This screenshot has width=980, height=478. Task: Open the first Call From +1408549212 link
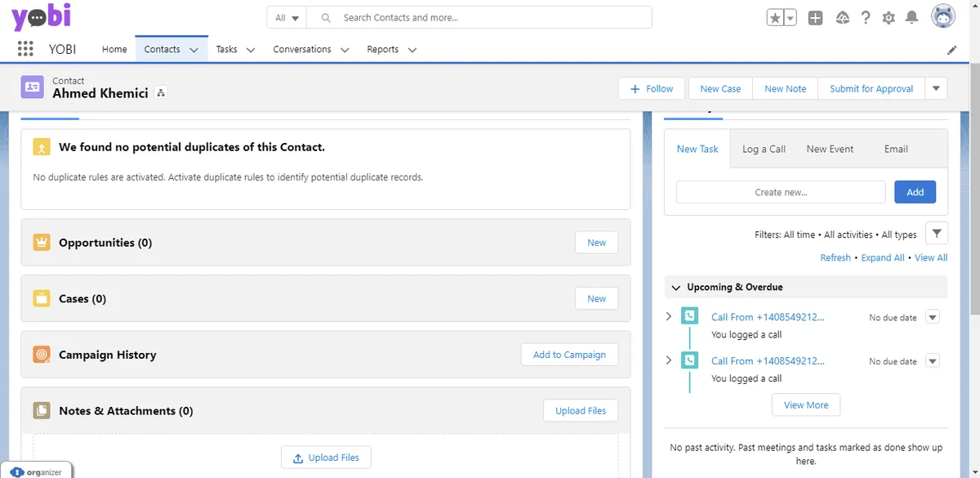coord(768,317)
